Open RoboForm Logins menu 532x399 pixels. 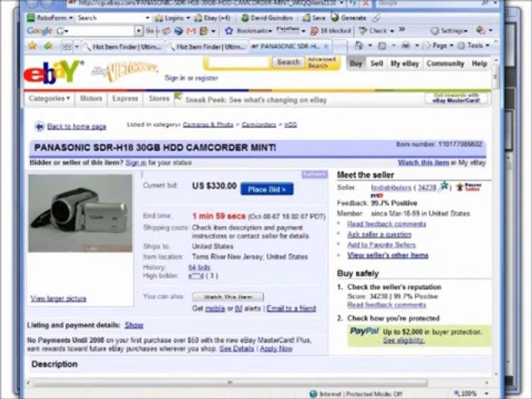[172, 18]
